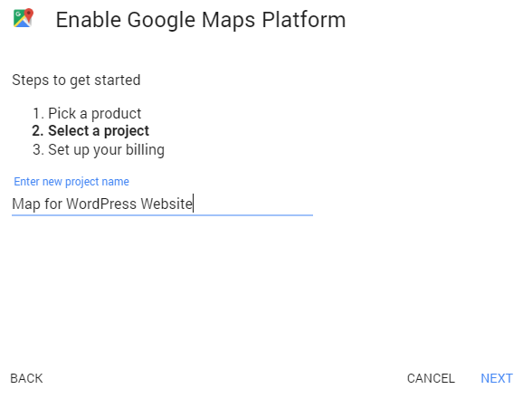The image size is (532, 408).
Task: Click the word Google in the title
Action: [x=161, y=20]
